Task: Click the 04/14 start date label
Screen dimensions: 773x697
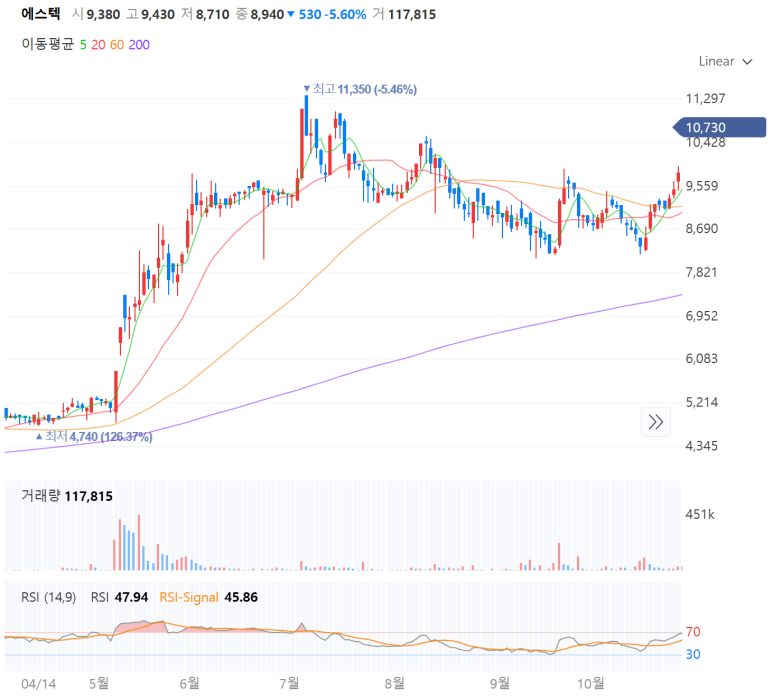Action: pyautogui.click(x=39, y=683)
